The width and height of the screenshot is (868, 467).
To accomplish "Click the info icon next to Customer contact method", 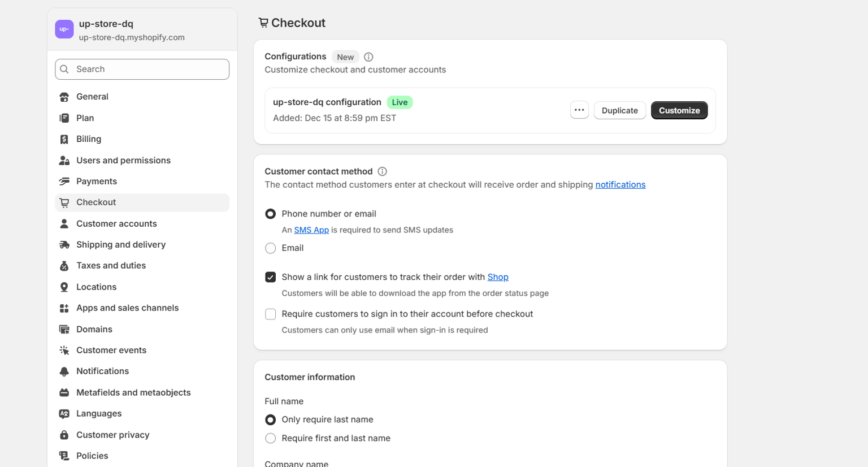I will click(x=382, y=171).
